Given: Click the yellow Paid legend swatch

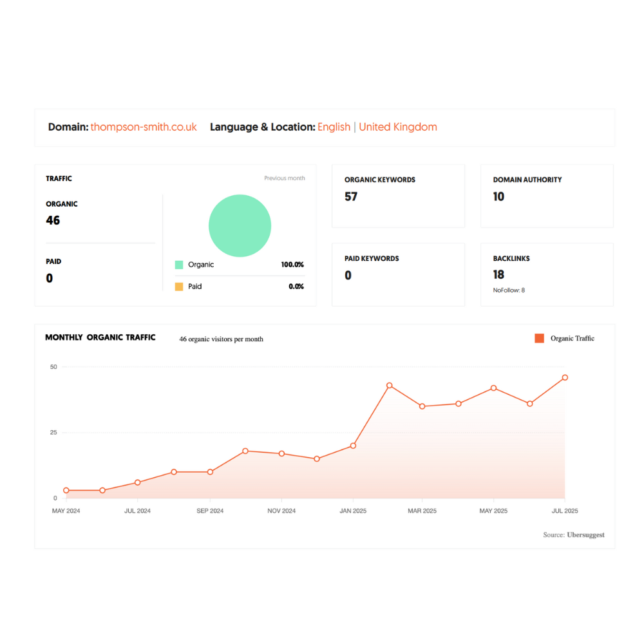Looking at the screenshot, I should [x=179, y=287].
